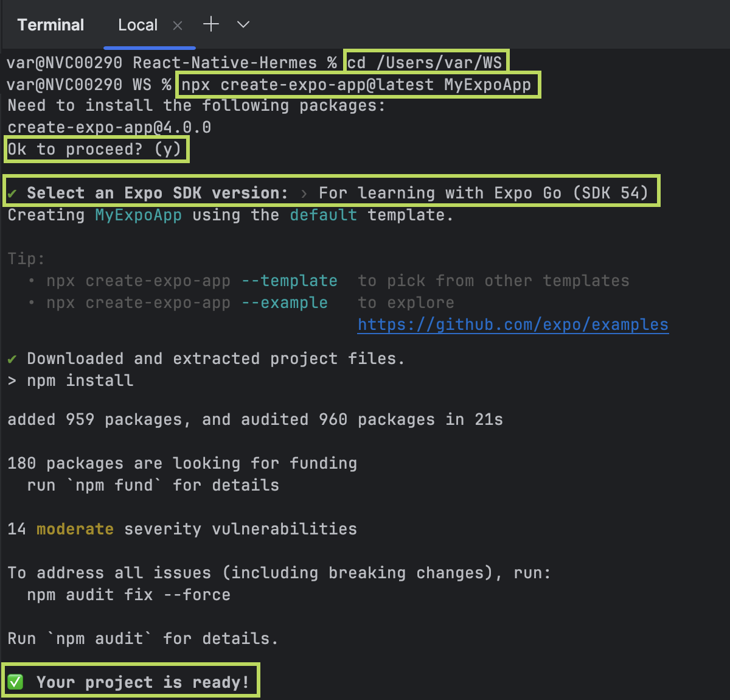Click the "npm audit fix --force" line
This screenshot has height=700, width=730.
pyautogui.click(x=128, y=595)
